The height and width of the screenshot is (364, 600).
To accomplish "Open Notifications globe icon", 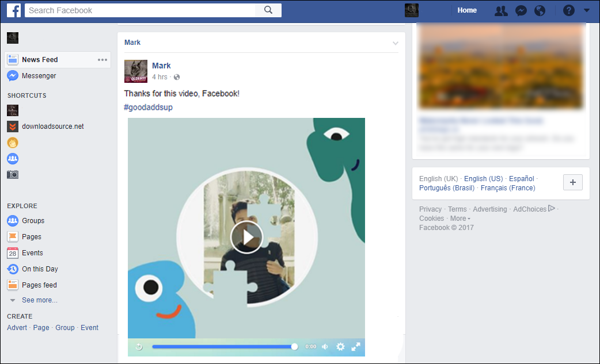I will 540,11.
